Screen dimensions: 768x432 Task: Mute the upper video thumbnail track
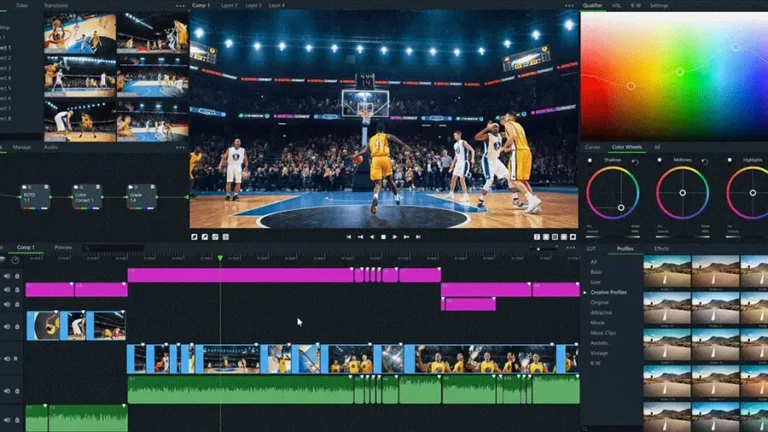coord(7,326)
